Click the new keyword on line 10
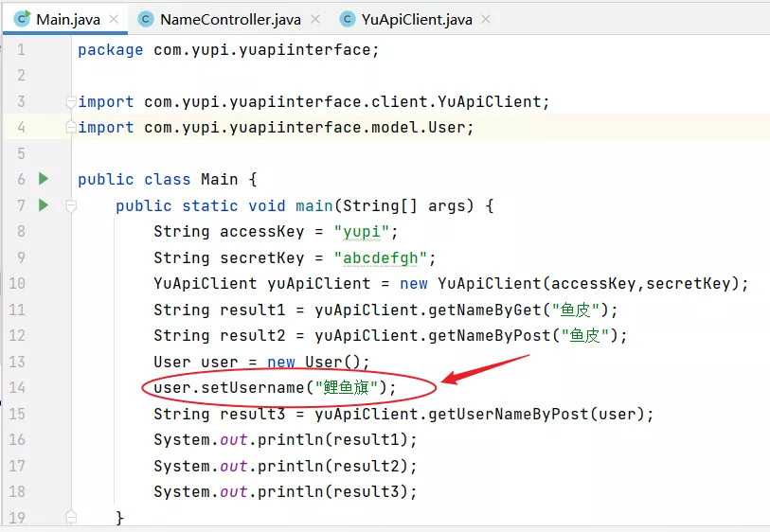This screenshot has height=532, width=770. tap(414, 284)
